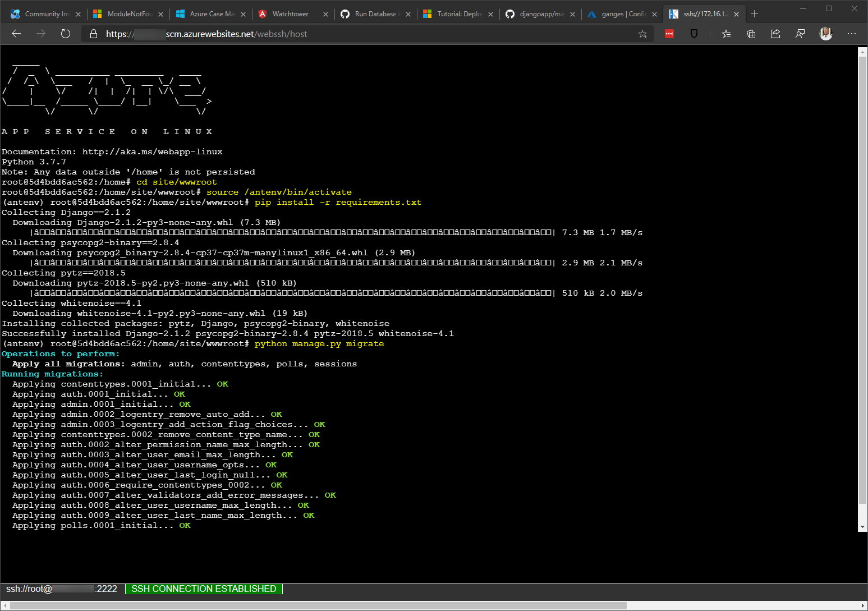Close the Run Database tab
Viewport: 868px width, 611px height.
coord(408,15)
